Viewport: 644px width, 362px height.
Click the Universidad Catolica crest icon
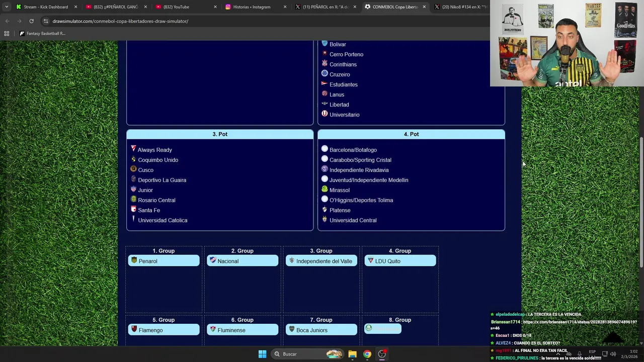133,219
